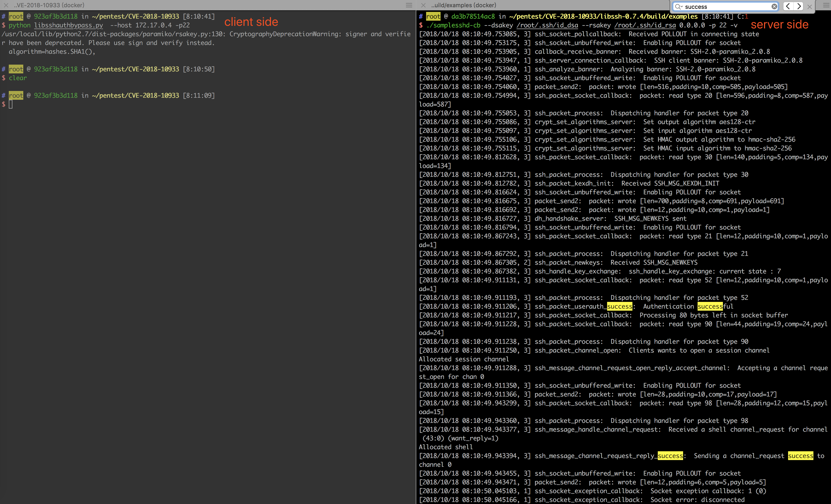Click "Dispatching handler for packet type 98"
This screenshot has height=504, width=831.
coord(679,421)
